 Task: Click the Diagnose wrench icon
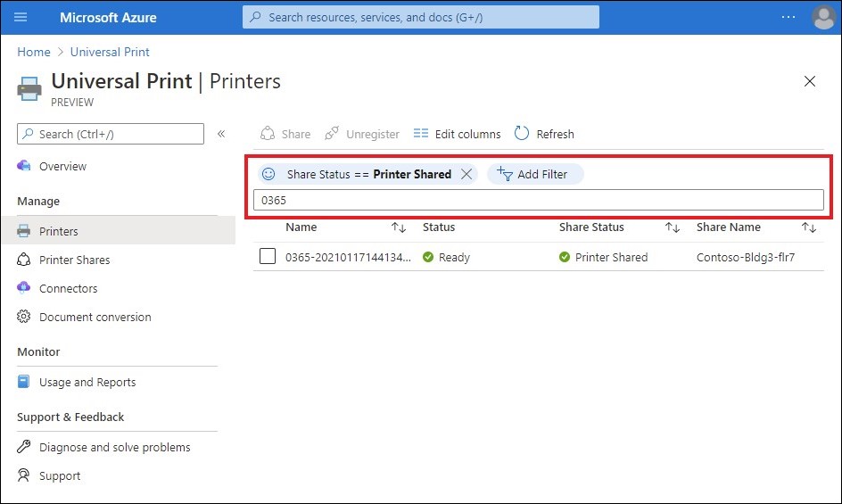(x=23, y=447)
